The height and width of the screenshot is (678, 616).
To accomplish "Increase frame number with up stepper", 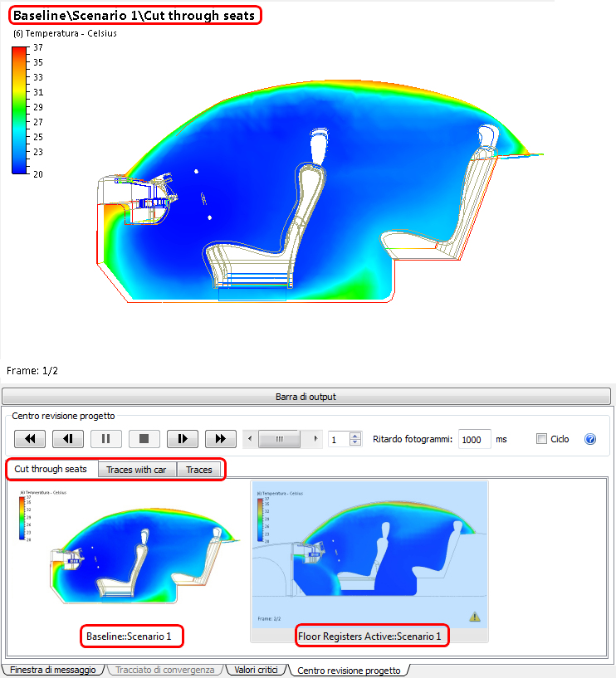I will [x=355, y=436].
